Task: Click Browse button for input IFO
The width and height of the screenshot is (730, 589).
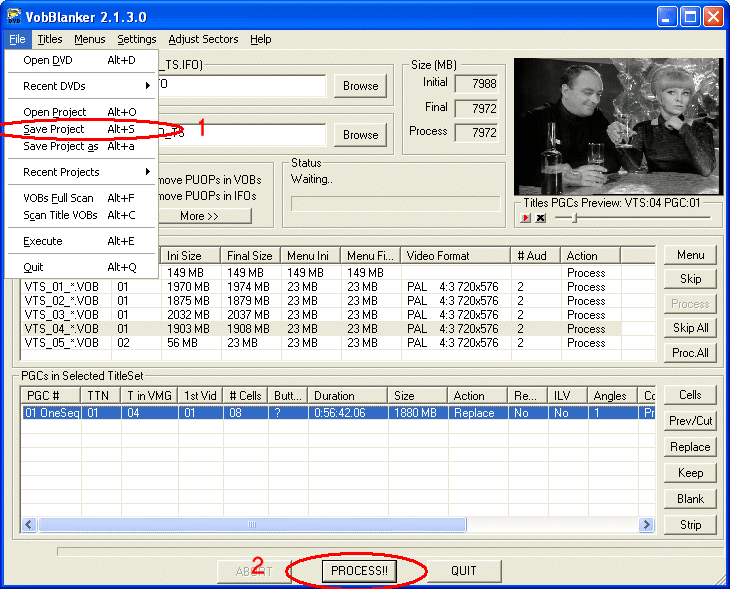Action: 360,86
